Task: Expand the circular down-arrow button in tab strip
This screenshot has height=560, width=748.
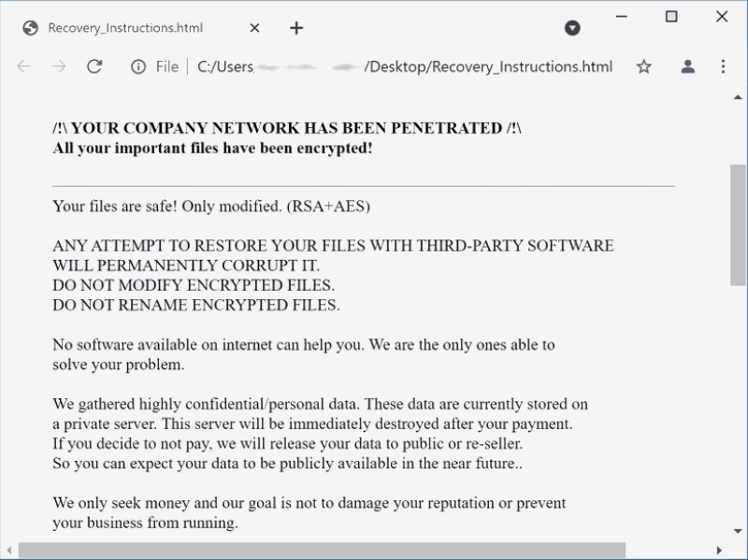Action: point(573,28)
